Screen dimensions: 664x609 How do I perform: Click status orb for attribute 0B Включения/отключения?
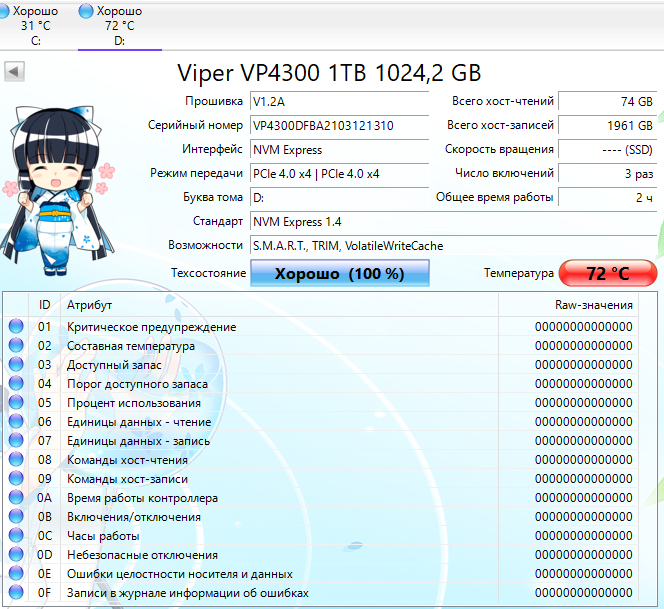[x=16, y=517]
